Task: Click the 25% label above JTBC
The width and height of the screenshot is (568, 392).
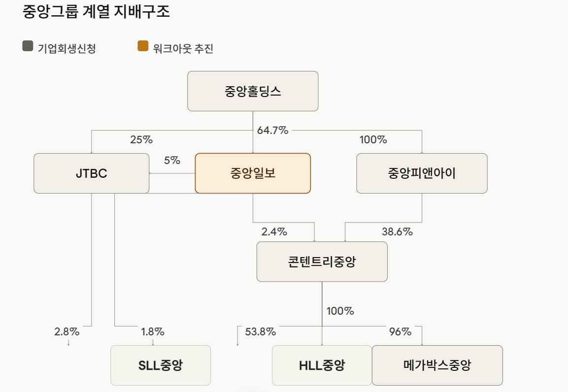Action: (x=141, y=139)
